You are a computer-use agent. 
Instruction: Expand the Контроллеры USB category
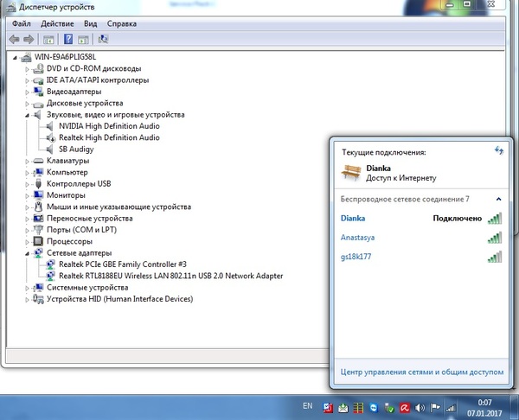(x=28, y=184)
